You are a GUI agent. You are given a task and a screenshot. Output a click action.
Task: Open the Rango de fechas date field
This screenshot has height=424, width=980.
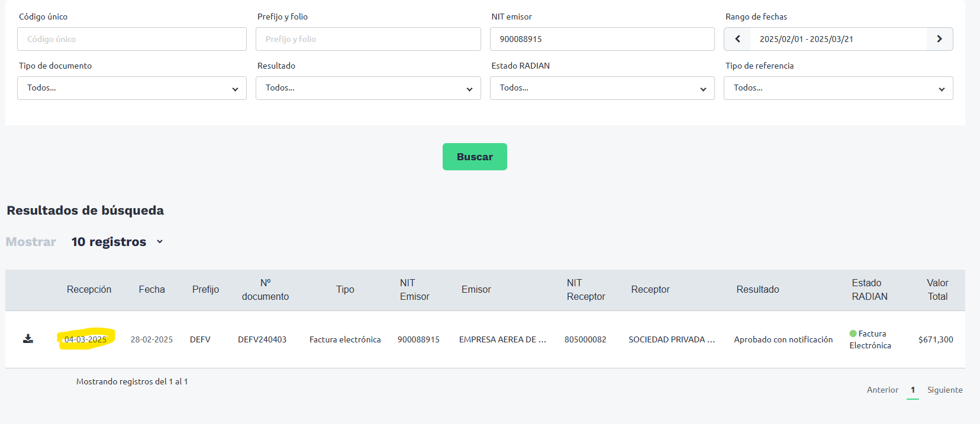[837, 39]
